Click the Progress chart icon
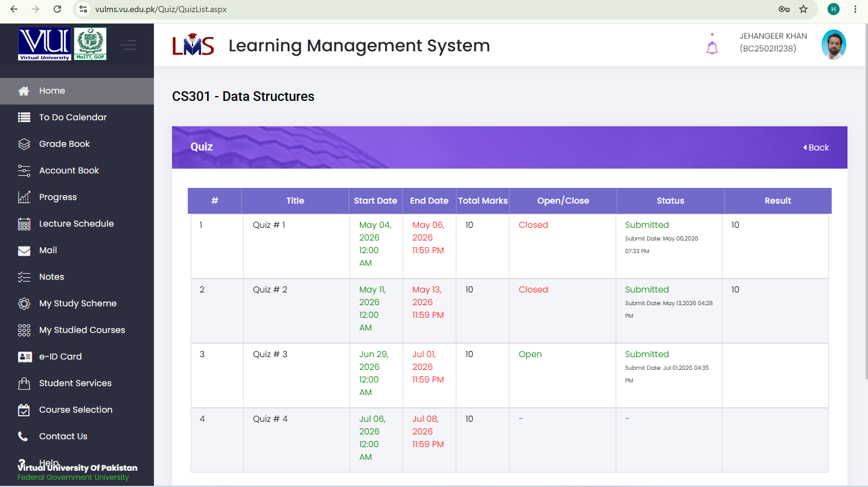 24,198
